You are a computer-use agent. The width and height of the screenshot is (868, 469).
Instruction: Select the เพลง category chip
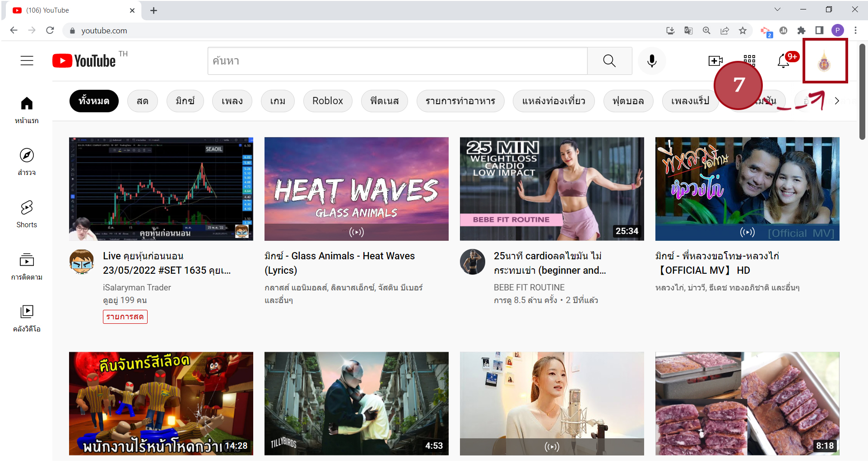pos(232,101)
